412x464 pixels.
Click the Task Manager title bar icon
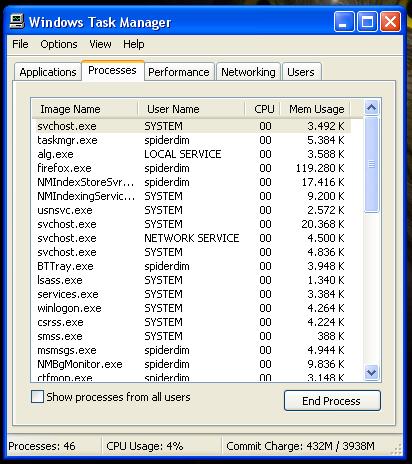tap(17, 21)
